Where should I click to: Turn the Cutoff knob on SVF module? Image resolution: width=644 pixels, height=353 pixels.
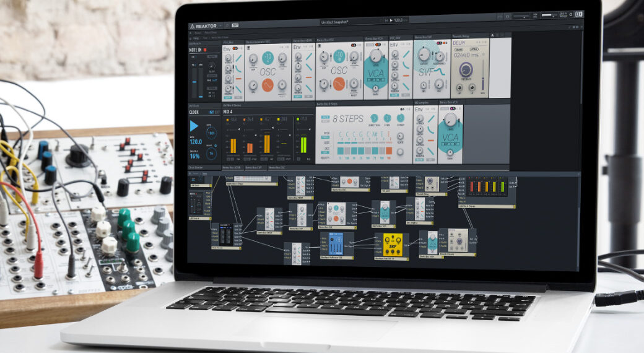pos(424,53)
